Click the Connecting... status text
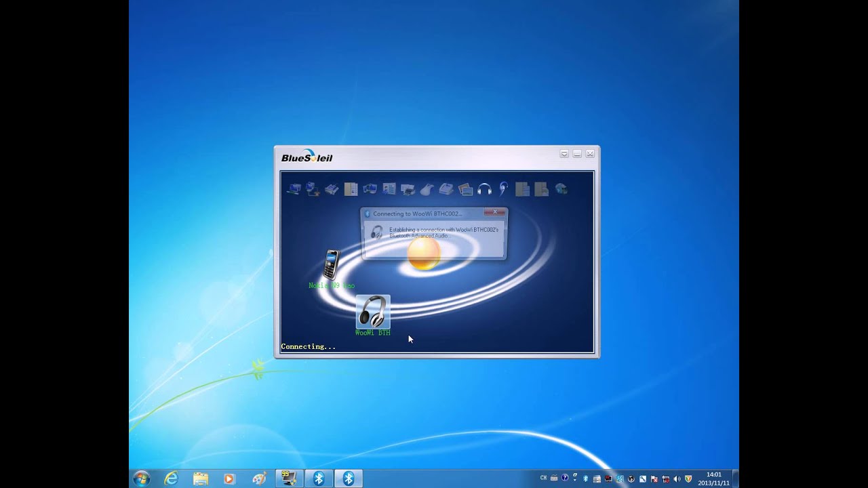Image resolution: width=868 pixels, height=488 pixels. pos(309,346)
